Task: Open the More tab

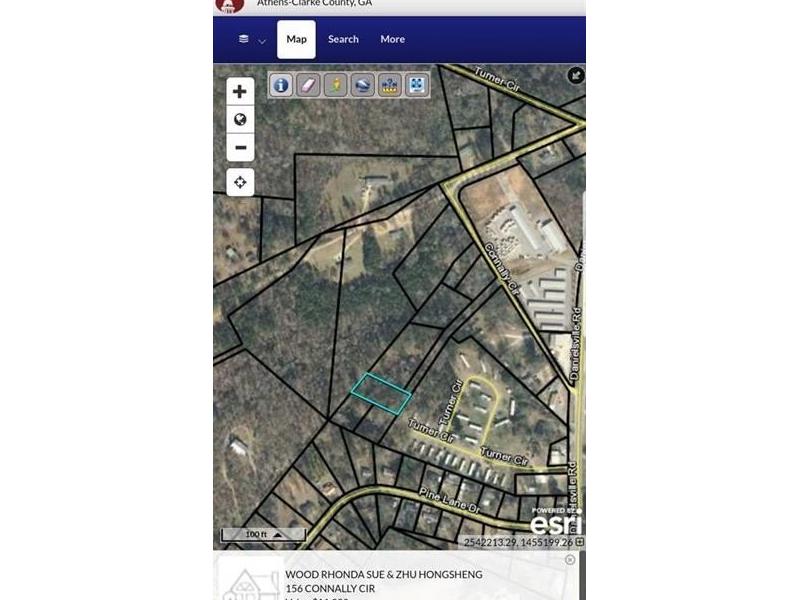Action: click(x=392, y=39)
